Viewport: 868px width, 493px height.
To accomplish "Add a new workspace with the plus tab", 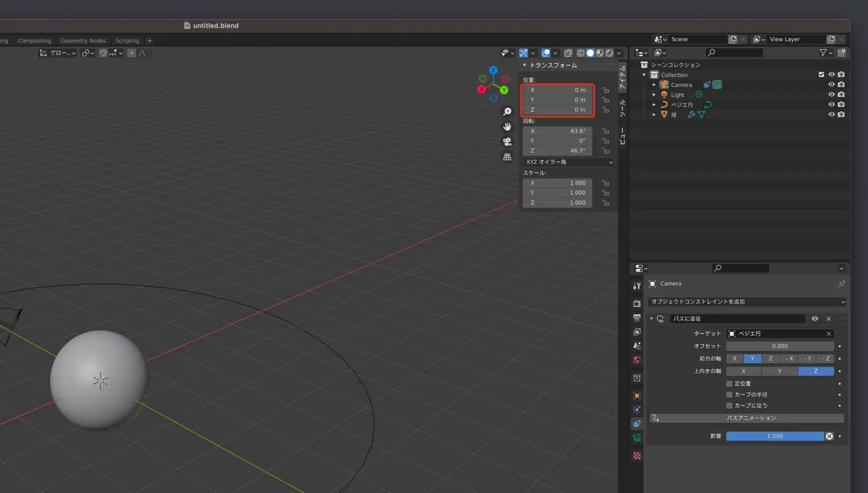I will click(x=150, y=41).
